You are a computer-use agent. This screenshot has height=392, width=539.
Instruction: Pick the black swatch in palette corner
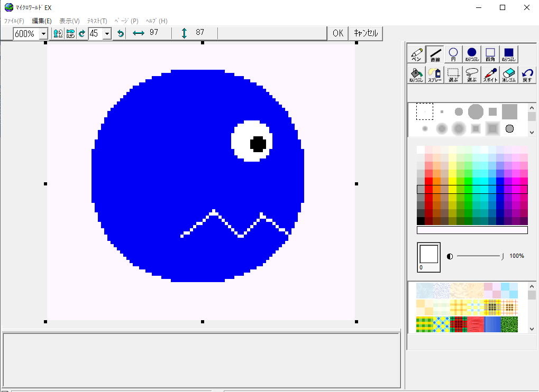coord(421,221)
